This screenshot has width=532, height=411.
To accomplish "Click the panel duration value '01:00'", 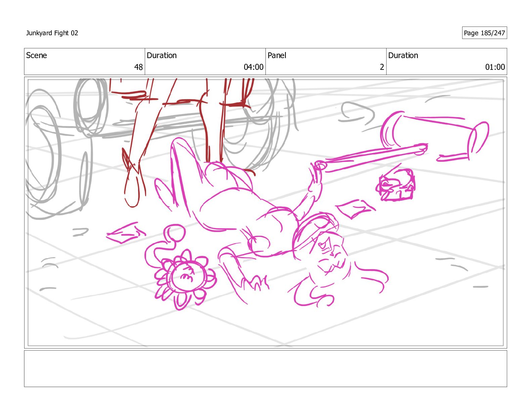I will (495, 67).
